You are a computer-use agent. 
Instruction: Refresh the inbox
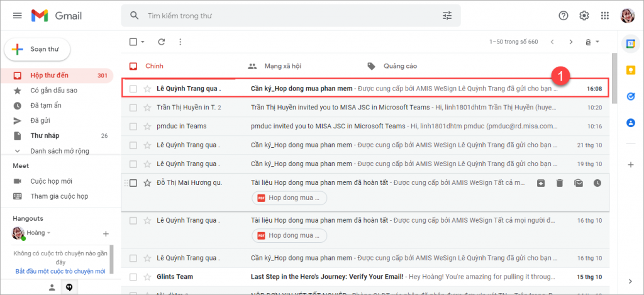[162, 42]
